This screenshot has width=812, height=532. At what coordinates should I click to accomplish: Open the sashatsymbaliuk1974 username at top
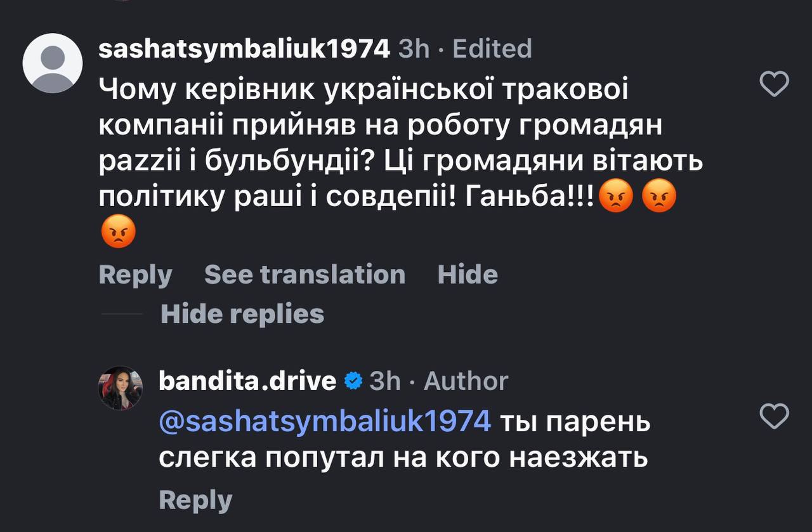[x=244, y=49]
